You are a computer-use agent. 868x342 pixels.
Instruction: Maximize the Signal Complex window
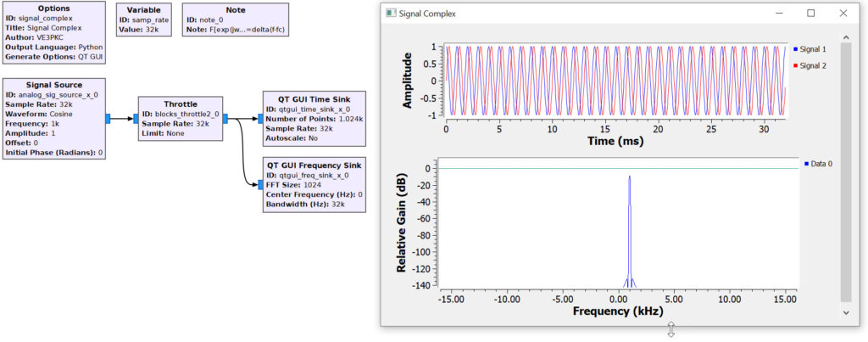(x=811, y=14)
